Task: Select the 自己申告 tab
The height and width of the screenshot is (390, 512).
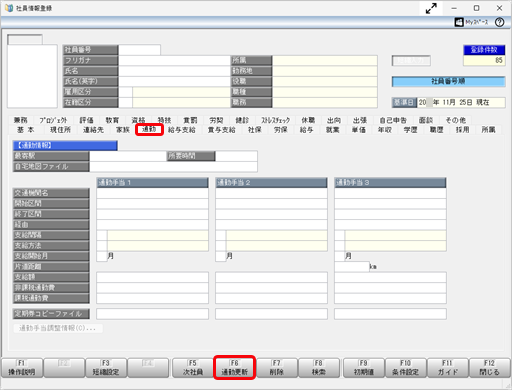Action: coord(393,120)
